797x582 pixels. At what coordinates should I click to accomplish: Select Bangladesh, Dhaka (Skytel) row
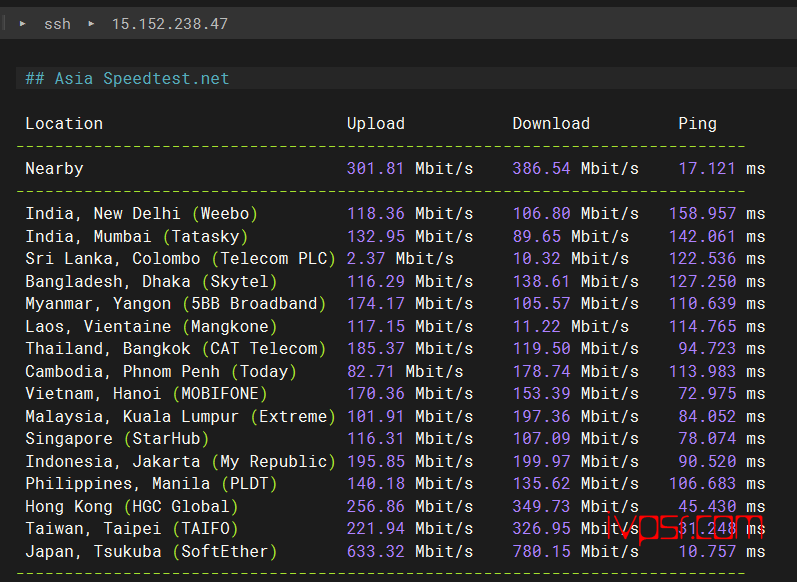[151, 281]
